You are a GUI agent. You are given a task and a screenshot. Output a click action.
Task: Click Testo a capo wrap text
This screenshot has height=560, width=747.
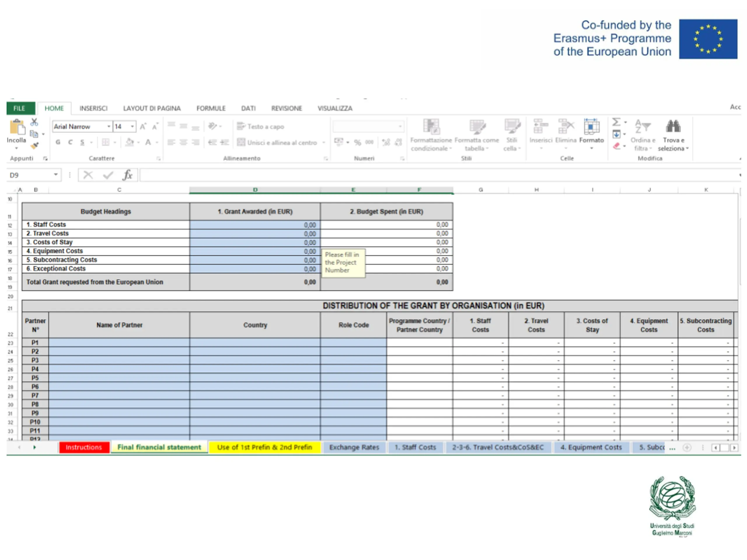click(260, 127)
